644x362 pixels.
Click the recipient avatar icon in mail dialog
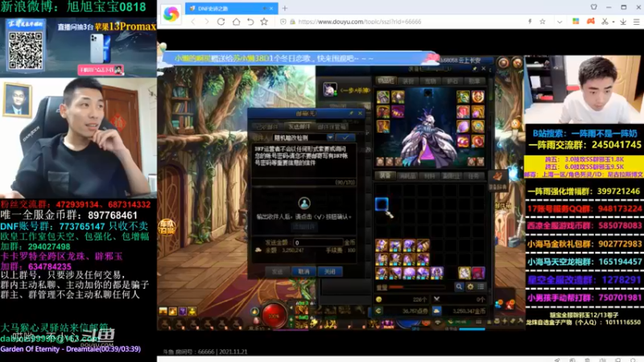(x=304, y=203)
